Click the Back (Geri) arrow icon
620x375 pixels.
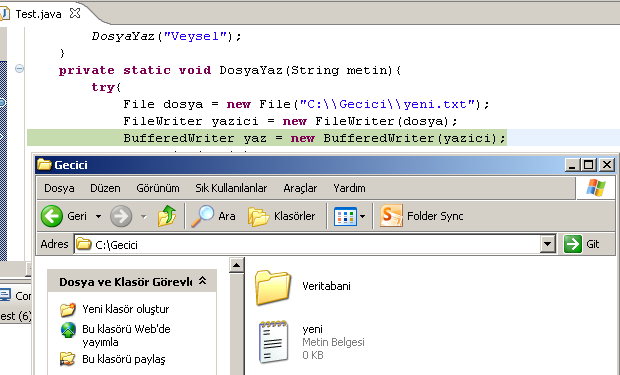click(x=52, y=216)
